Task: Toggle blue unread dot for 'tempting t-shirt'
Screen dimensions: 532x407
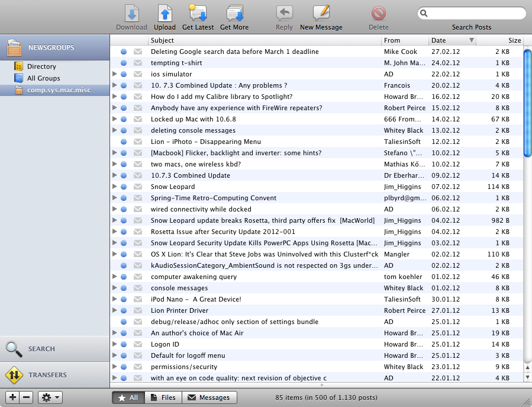Action: (124, 63)
